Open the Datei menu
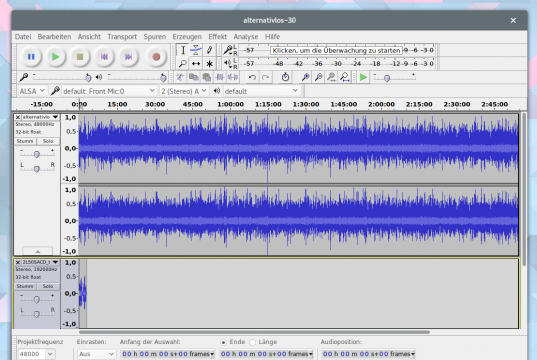Screen dimensions: 537x360 point(23,37)
